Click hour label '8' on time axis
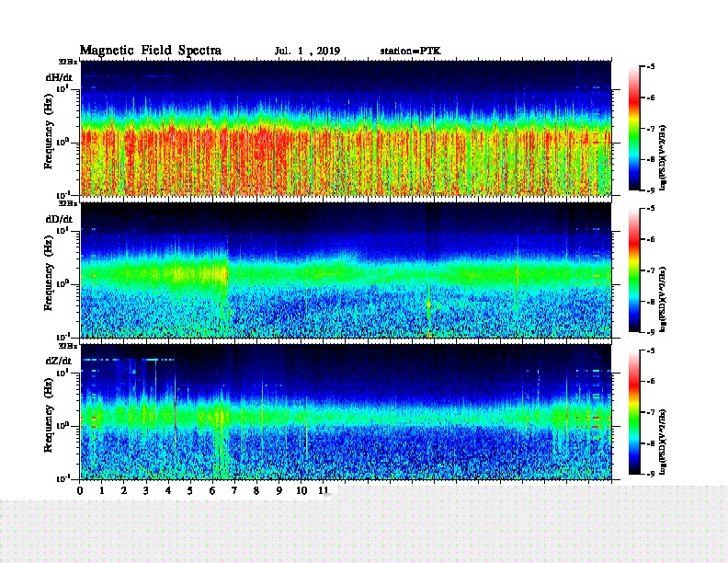Image resolution: width=728 pixels, height=563 pixels. pyautogui.click(x=256, y=490)
